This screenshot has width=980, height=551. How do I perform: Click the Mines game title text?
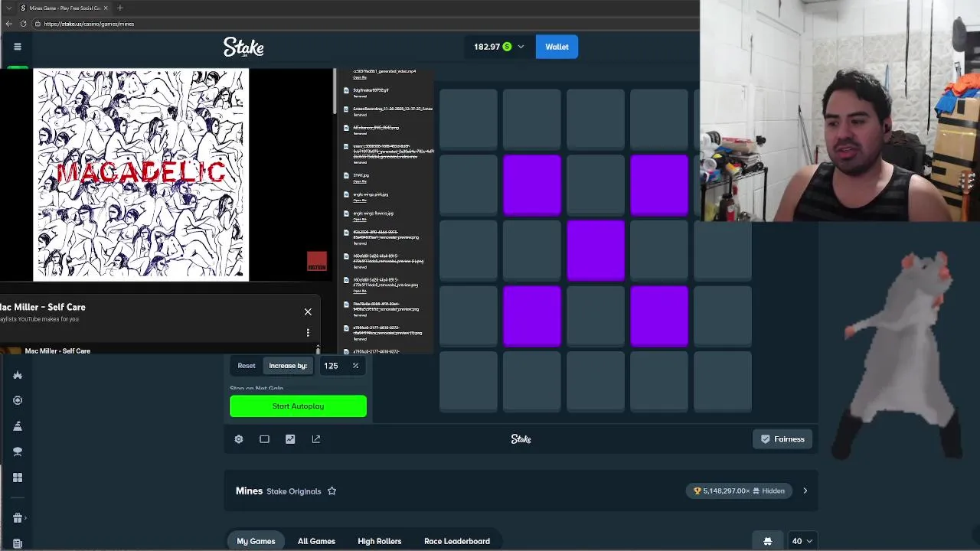[249, 491]
